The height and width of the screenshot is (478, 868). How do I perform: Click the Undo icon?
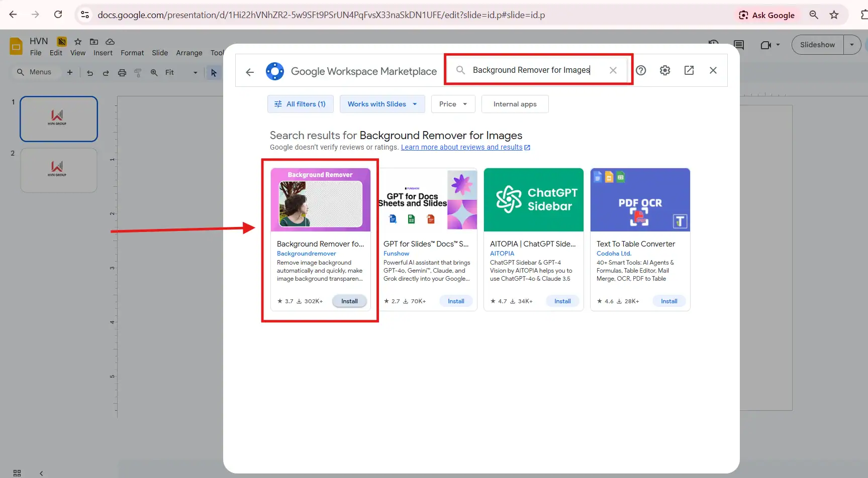tap(89, 72)
